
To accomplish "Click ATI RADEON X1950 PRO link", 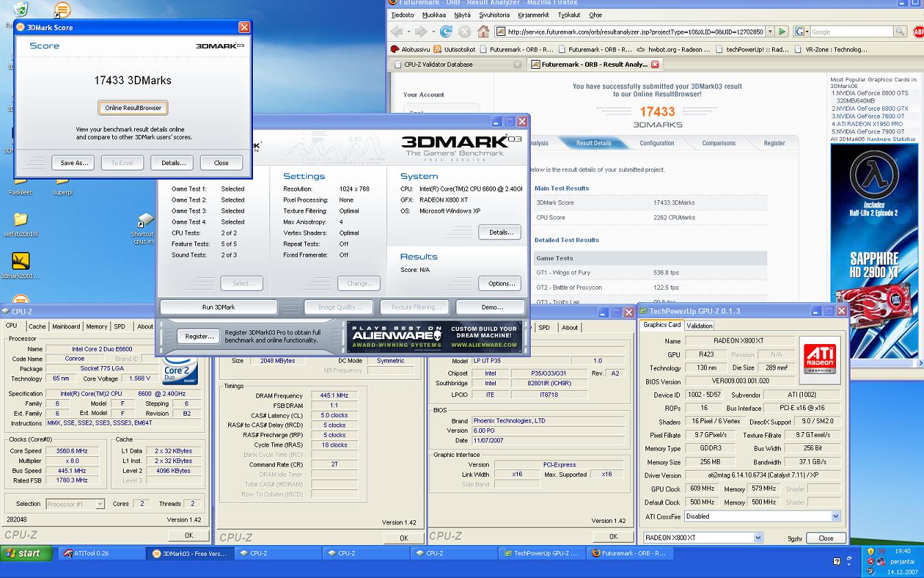I will tap(870, 124).
